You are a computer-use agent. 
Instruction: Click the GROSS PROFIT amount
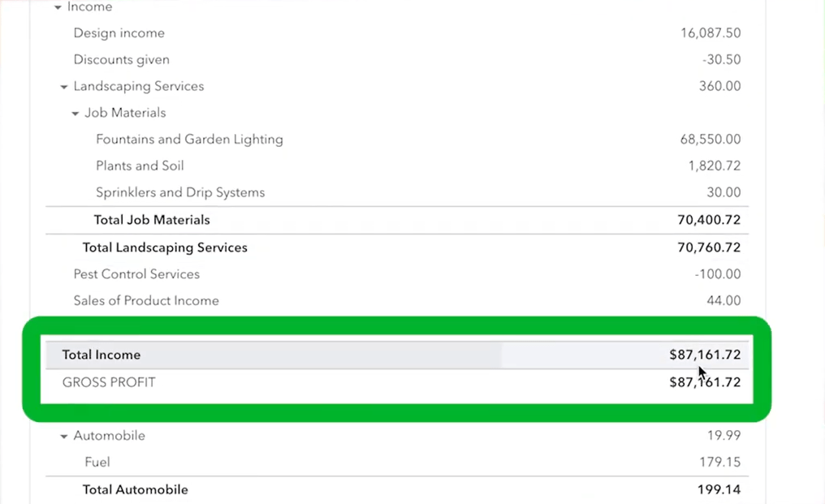click(x=705, y=382)
